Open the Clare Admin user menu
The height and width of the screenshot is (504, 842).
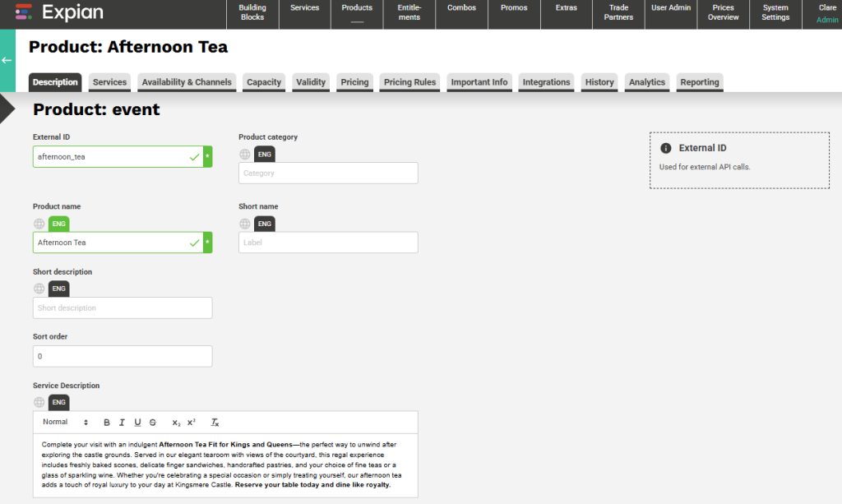(x=826, y=14)
